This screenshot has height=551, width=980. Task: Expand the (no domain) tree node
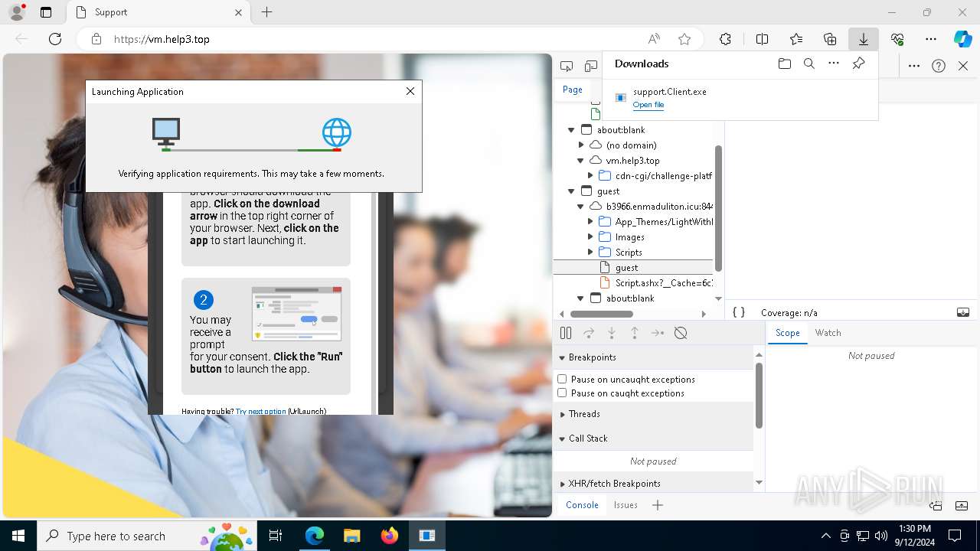pyautogui.click(x=581, y=145)
